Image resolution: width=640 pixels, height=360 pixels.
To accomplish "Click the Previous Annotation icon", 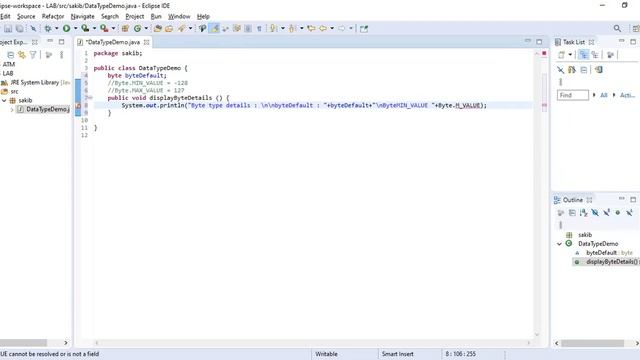I will click(x=292, y=29).
